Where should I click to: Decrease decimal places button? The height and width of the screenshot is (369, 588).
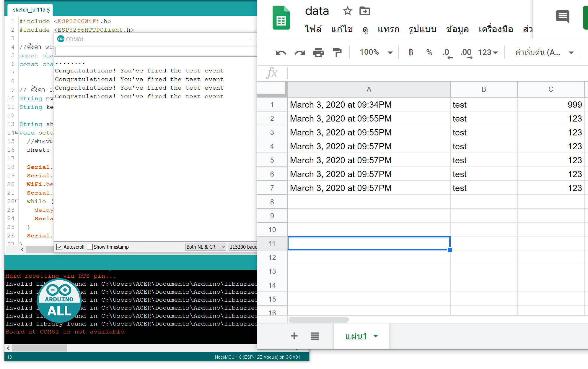point(447,53)
